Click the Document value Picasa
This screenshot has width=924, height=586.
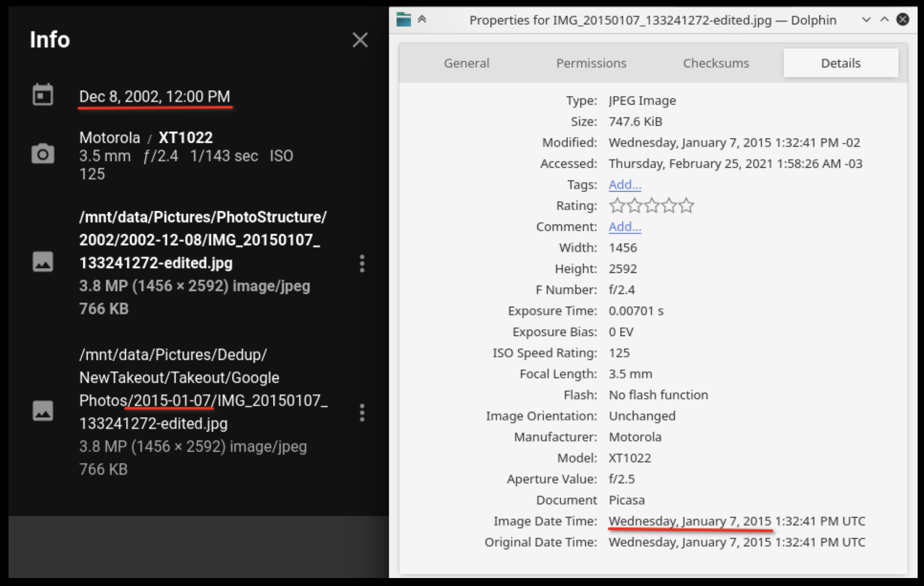pos(627,500)
